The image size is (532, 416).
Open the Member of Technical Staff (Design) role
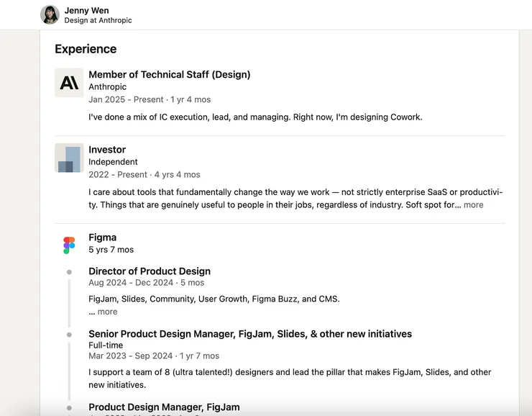coord(169,75)
